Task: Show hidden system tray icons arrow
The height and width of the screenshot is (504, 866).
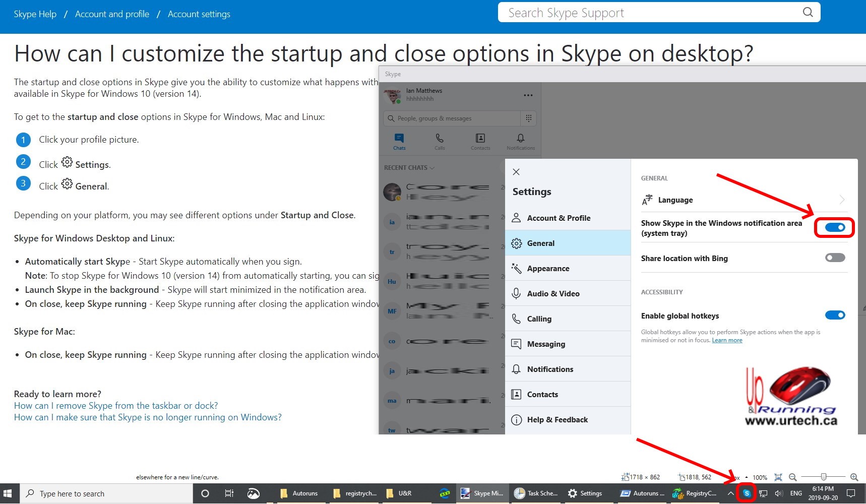Action: coord(730,493)
